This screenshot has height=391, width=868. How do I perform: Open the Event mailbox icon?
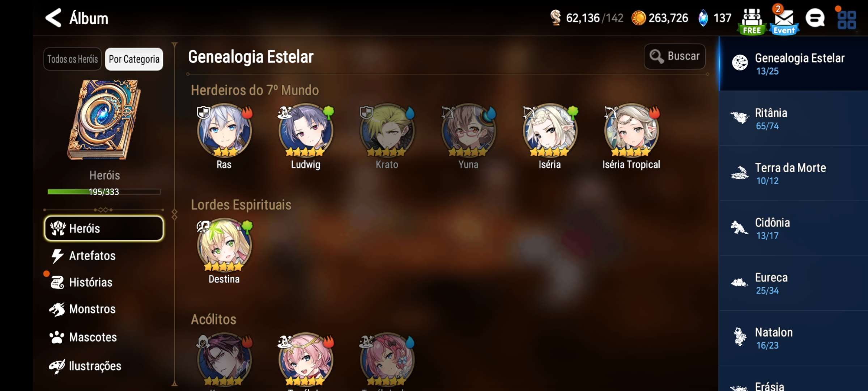[x=784, y=21]
